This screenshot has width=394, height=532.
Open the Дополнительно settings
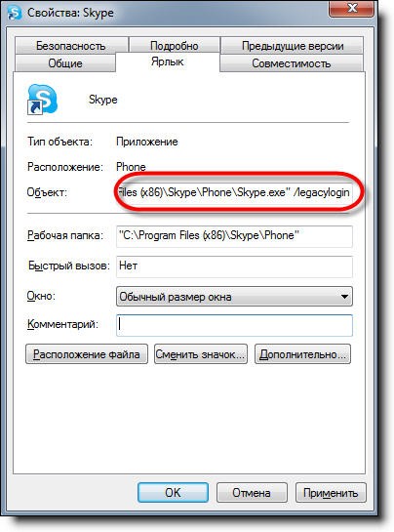302,354
